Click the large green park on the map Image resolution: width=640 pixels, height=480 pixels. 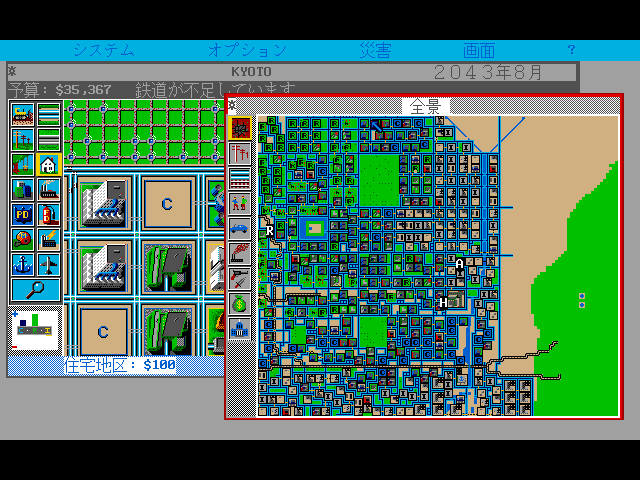pyautogui.click(x=379, y=180)
